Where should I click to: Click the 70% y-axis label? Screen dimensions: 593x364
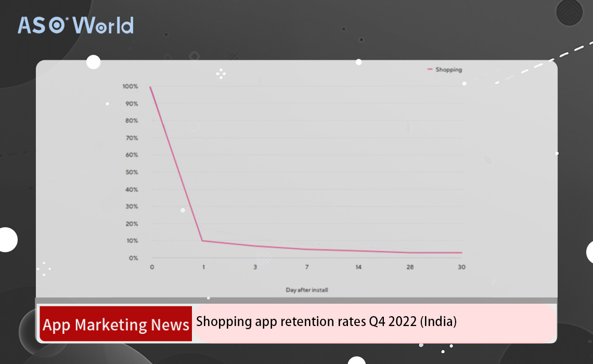pyautogui.click(x=132, y=138)
